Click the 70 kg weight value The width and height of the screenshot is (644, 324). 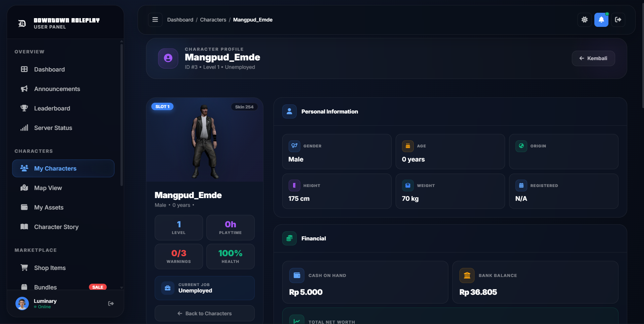(x=410, y=198)
